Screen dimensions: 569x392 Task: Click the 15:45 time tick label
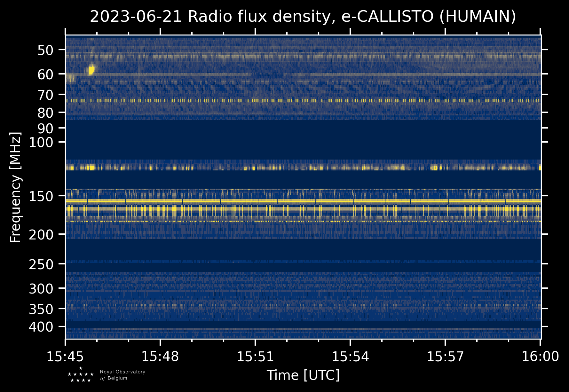pyautogui.click(x=65, y=357)
